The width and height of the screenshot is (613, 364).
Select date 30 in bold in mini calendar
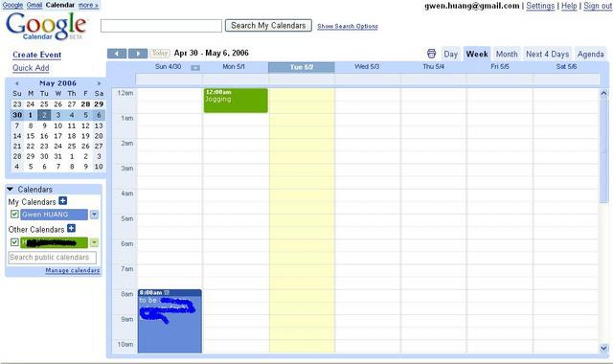point(17,115)
